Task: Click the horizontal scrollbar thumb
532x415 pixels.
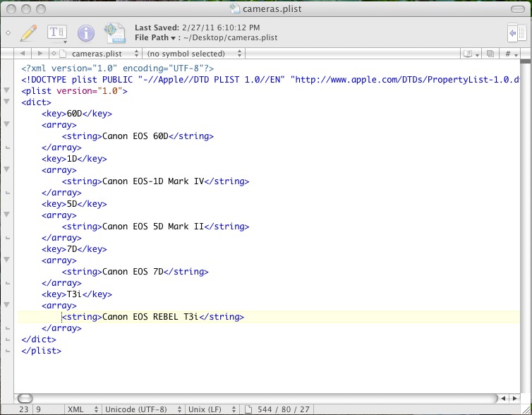Action: pos(25,399)
